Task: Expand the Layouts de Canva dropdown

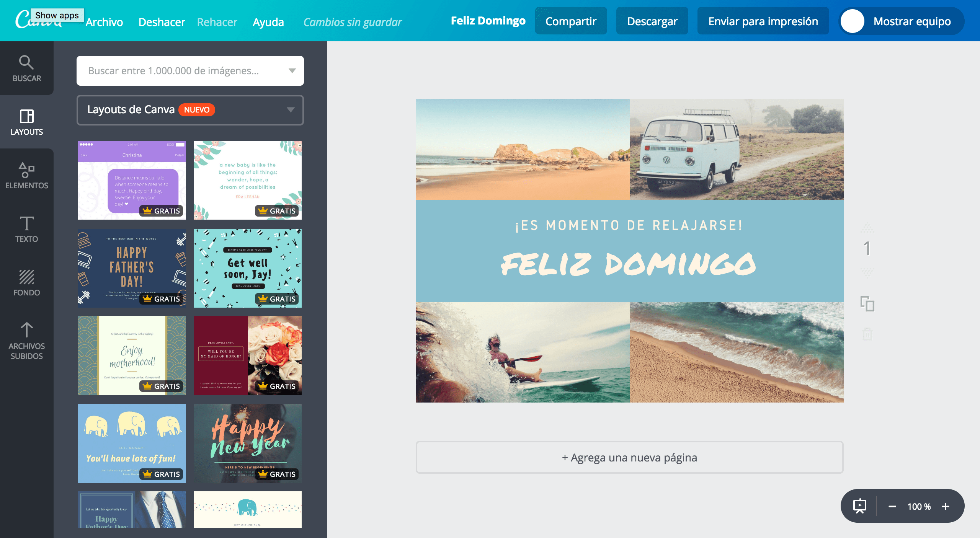Action: [190, 110]
